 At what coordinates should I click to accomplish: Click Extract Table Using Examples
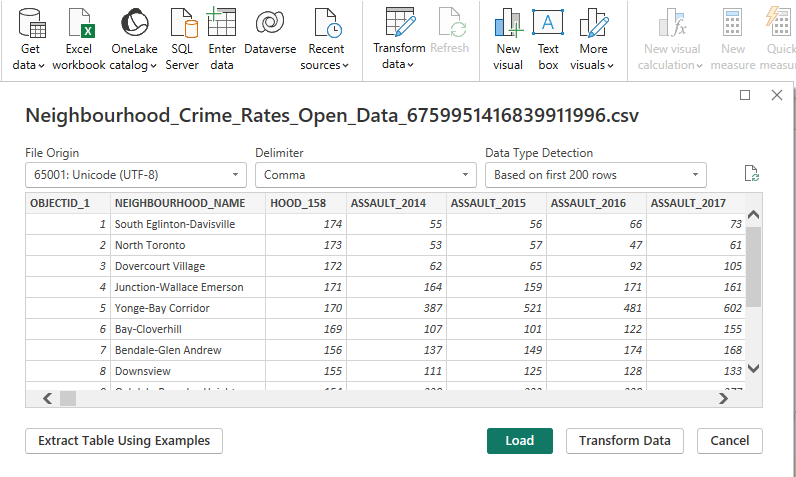pos(124,441)
